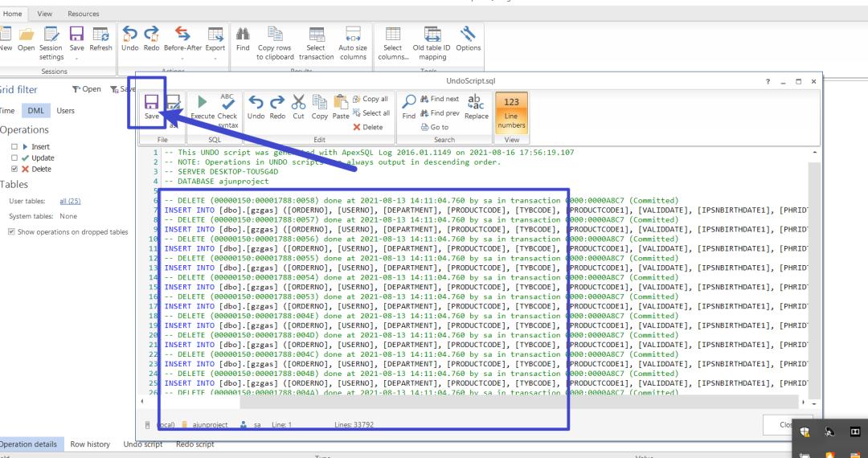The width and height of the screenshot is (868, 458).
Task: Click Delete in the Edit group
Action: click(368, 127)
